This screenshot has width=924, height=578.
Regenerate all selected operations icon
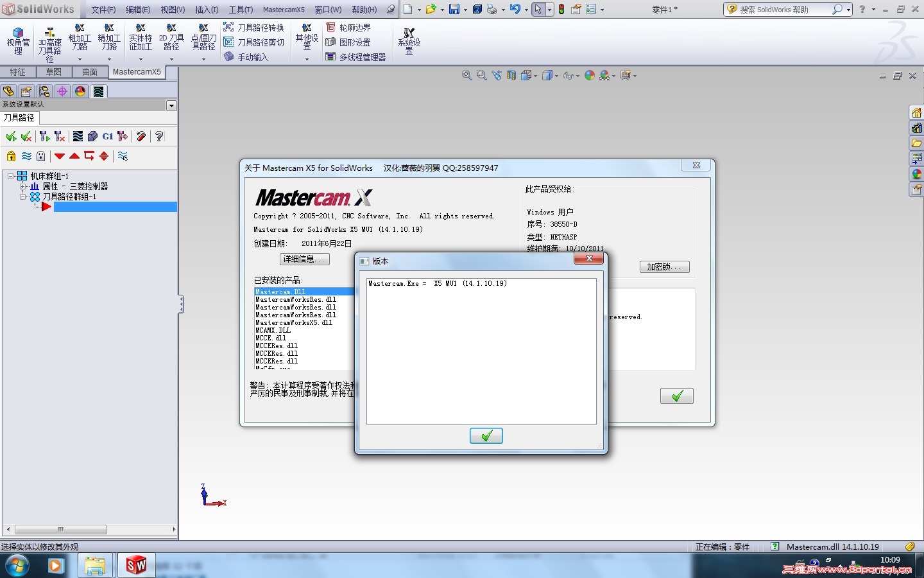[44, 136]
